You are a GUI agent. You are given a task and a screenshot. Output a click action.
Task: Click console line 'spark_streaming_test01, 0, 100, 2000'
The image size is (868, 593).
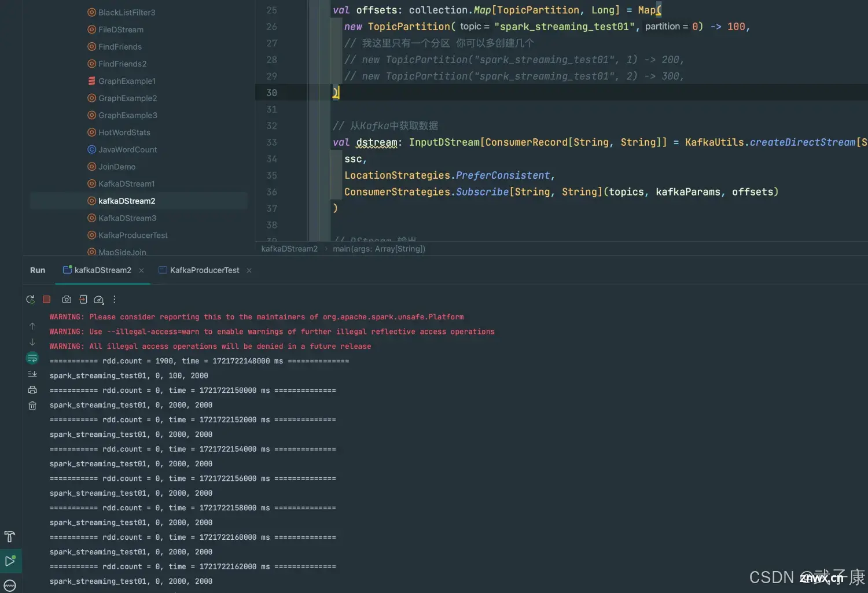[128, 375]
